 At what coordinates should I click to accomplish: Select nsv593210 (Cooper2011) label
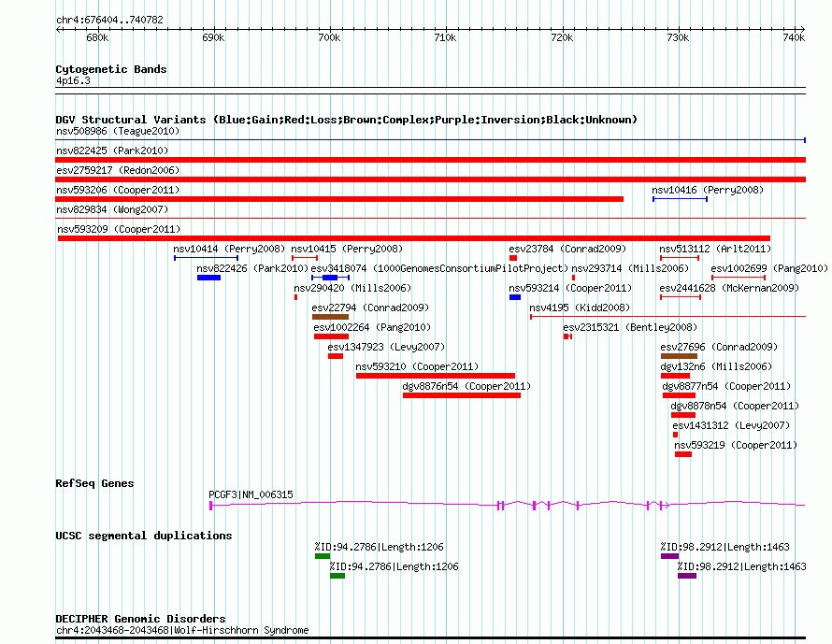417,366
